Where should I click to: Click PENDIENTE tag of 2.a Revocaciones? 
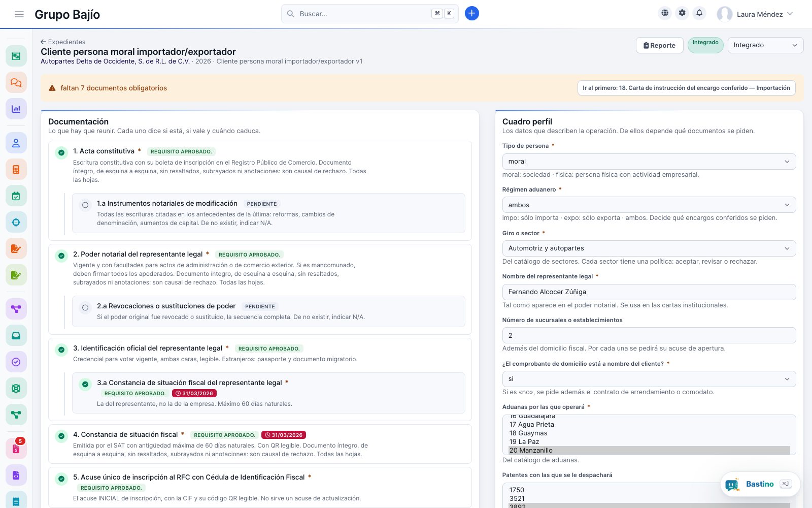tap(260, 306)
